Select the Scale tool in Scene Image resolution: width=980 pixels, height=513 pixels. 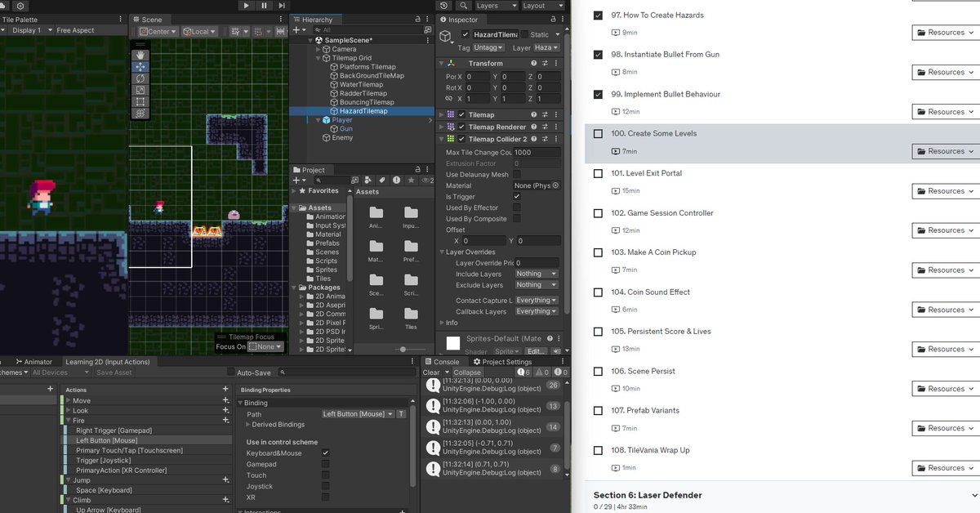pos(140,90)
